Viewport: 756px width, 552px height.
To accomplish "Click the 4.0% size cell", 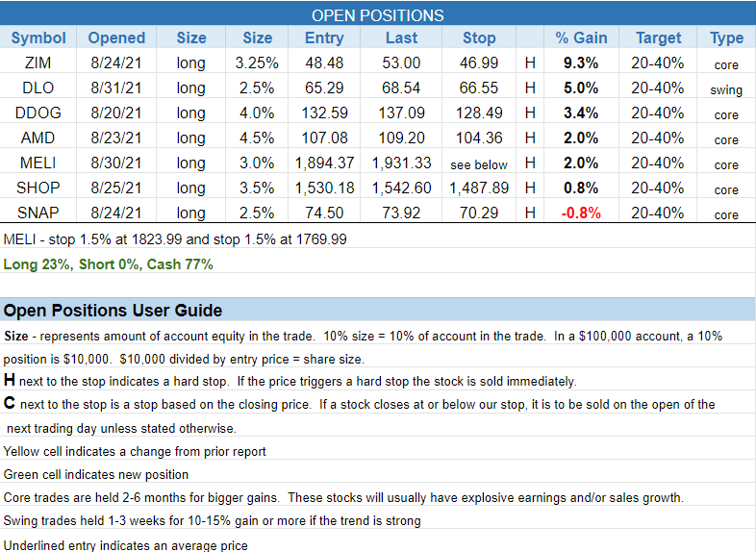I will click(257, 113).
